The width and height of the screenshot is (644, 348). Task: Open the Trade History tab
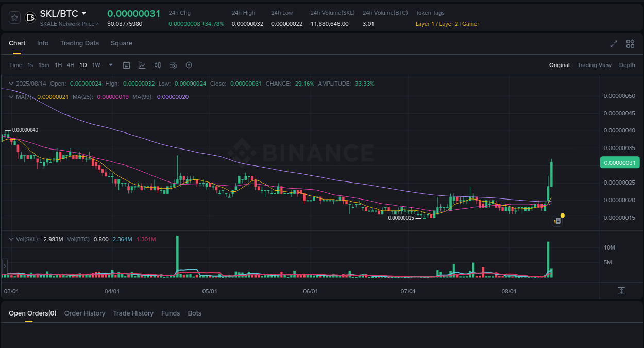tap(133, 313)
